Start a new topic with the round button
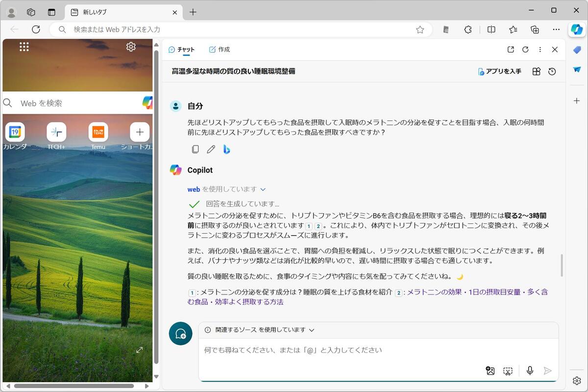Screen dimensions: 588x392 pos(180,334)
